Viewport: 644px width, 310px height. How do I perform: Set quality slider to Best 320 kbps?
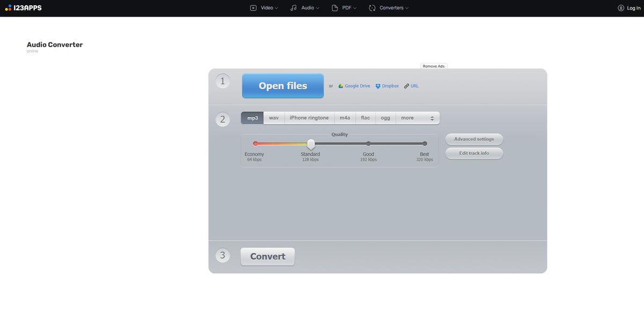click(x=425, y=144)
